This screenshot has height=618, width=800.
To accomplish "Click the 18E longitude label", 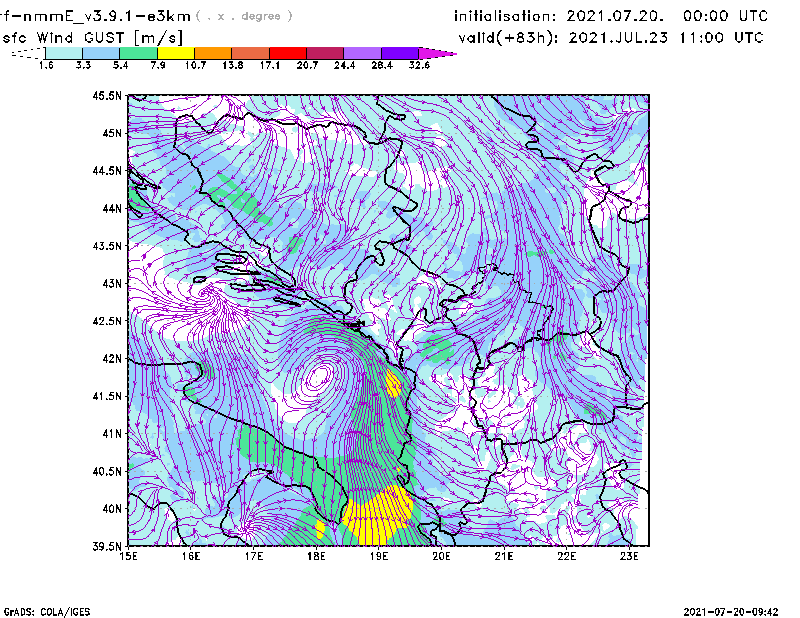I will click(316, 556).
